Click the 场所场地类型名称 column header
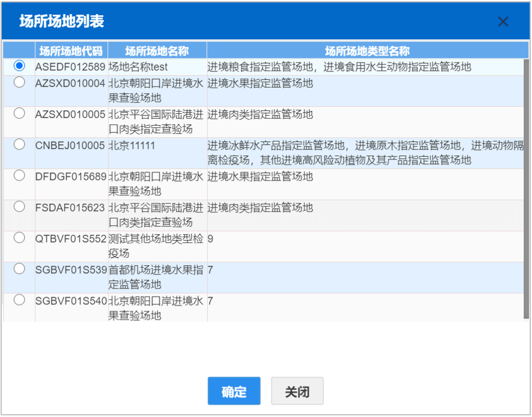This screenshot has width=532, height=417. pos(367,51)
